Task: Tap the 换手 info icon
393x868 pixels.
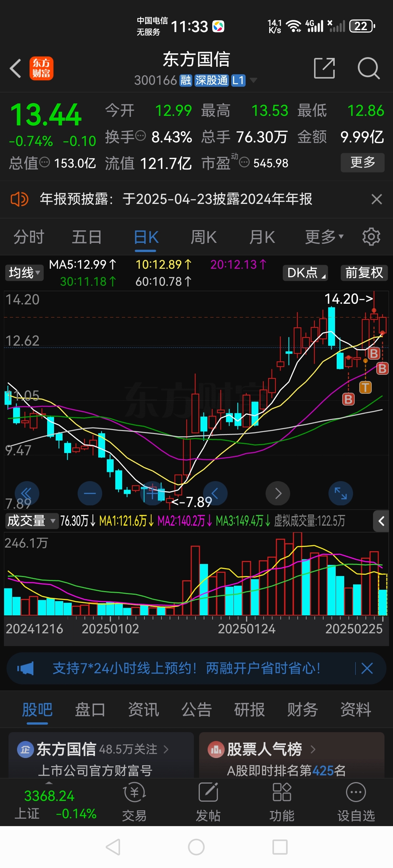Action: 140,136
